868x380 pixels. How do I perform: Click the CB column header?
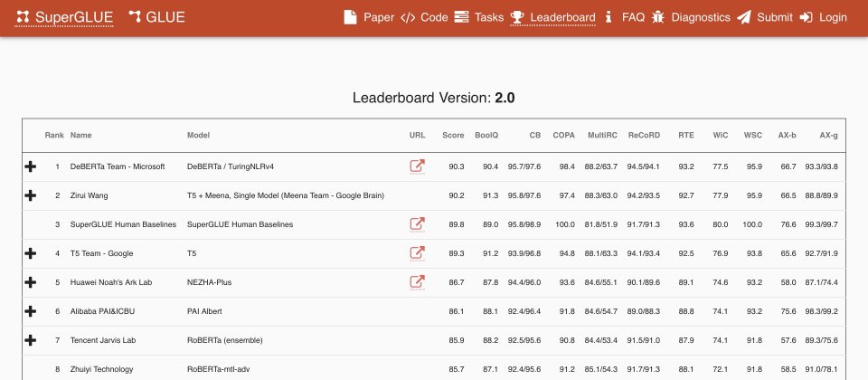[534, 135]
